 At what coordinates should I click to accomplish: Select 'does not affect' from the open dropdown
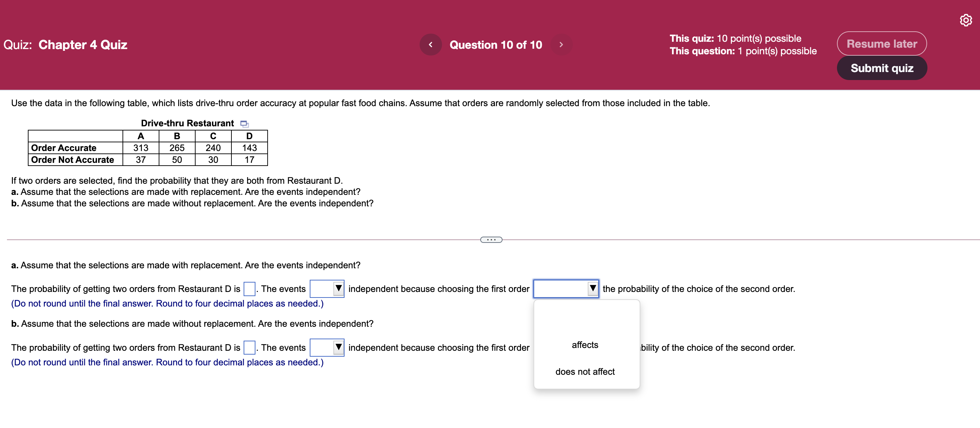(x=585, y=372)
